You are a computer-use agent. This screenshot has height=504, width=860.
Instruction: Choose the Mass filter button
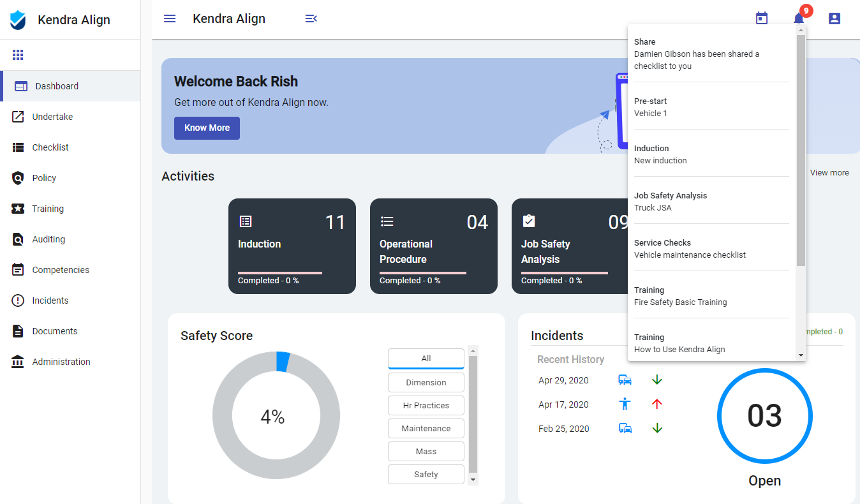pyautogui.click(x=426, y=451)
